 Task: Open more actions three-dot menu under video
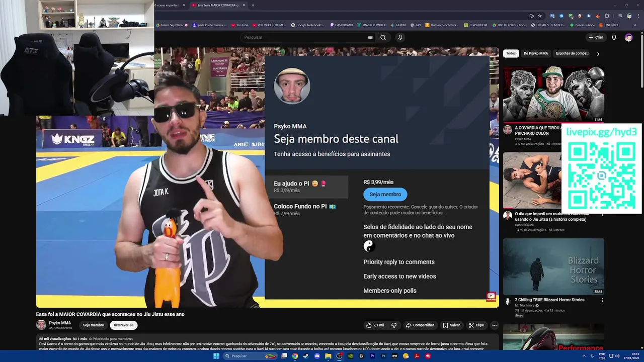point(495,325)
